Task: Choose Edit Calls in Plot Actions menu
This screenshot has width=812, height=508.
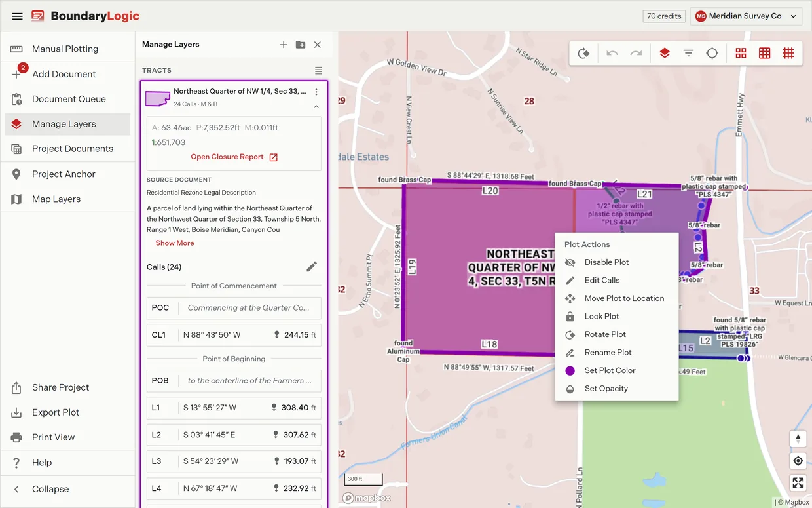Action: coord(616,280)
